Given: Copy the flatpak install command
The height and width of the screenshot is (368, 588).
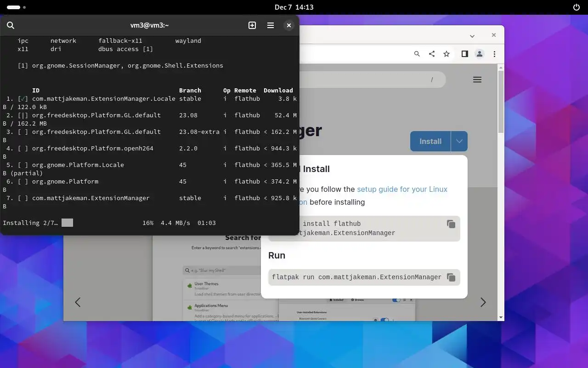Looking at the screenshot, I should coord(451,224).
